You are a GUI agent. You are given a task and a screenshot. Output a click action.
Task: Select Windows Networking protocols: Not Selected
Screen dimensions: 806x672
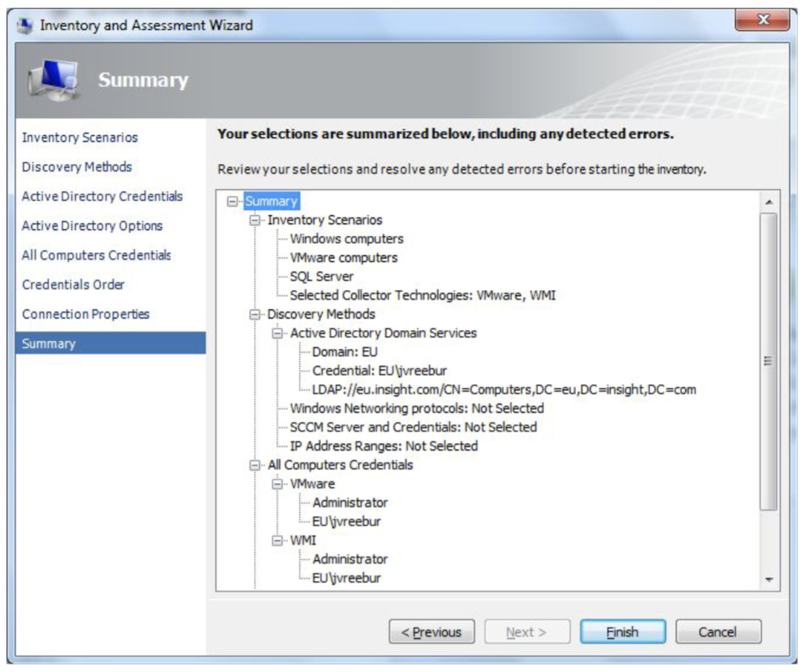[417, 409]
